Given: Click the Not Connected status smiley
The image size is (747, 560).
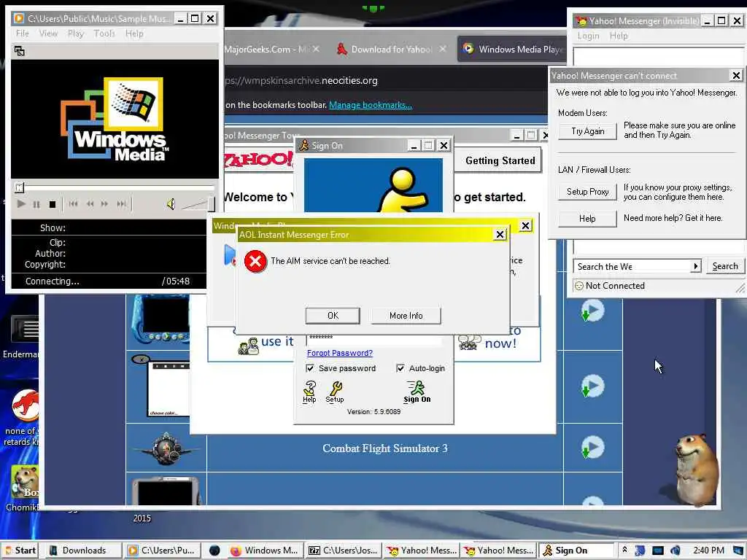Looking at the screenshot, I should [x=579, y=286].
